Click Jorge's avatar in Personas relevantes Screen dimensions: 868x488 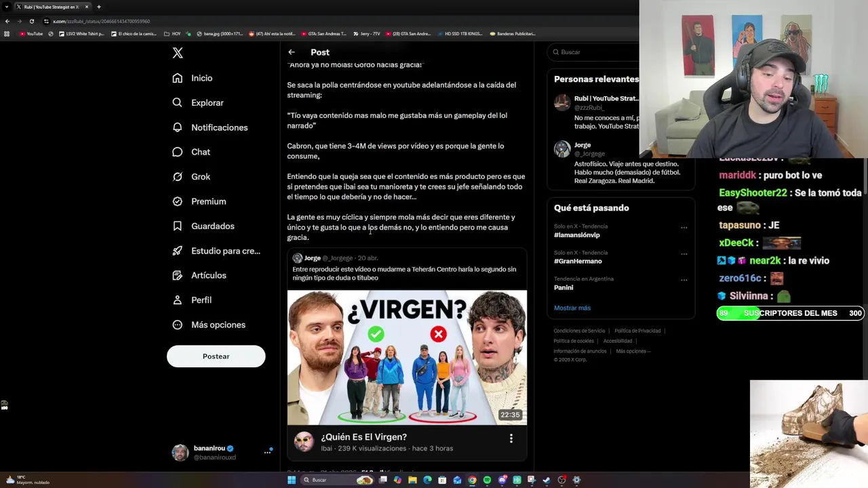[x=562, y=149]
